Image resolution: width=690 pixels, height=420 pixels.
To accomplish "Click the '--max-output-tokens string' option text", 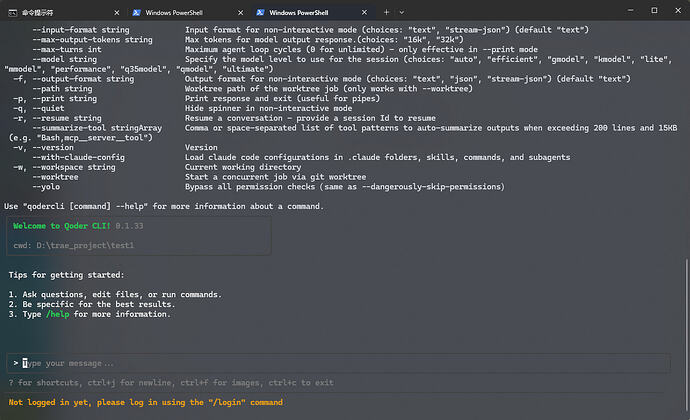I will point(92,40).
